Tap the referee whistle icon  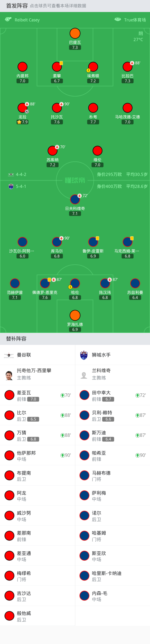pyautogui.click(x=8, y=19)
